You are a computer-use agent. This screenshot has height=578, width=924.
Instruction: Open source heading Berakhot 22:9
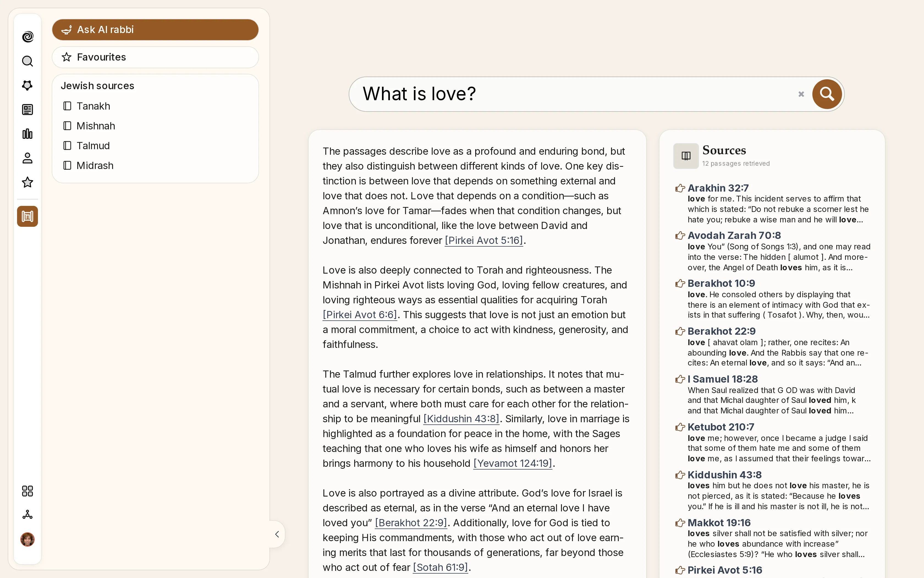721,331
